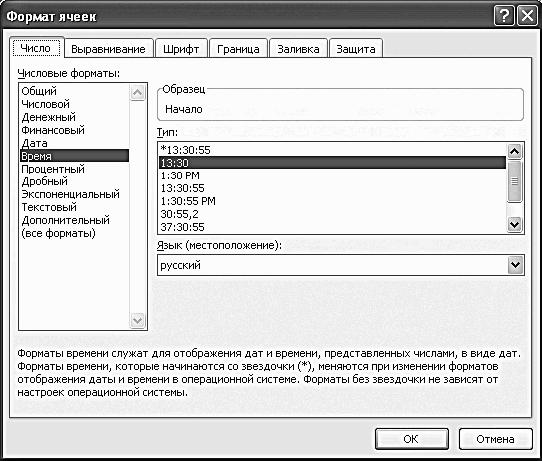Open the Язык (местоположение) dropdown arrow
Screen dimensions: 542x461
(515, 265)
